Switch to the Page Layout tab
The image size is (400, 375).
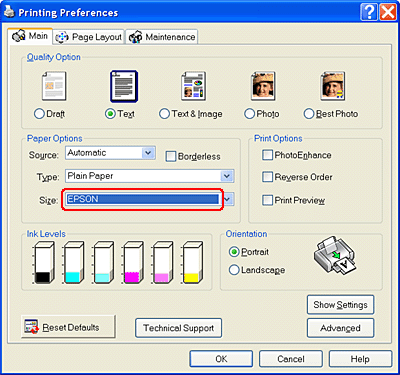pyautogui.click(x=89, y=37)
